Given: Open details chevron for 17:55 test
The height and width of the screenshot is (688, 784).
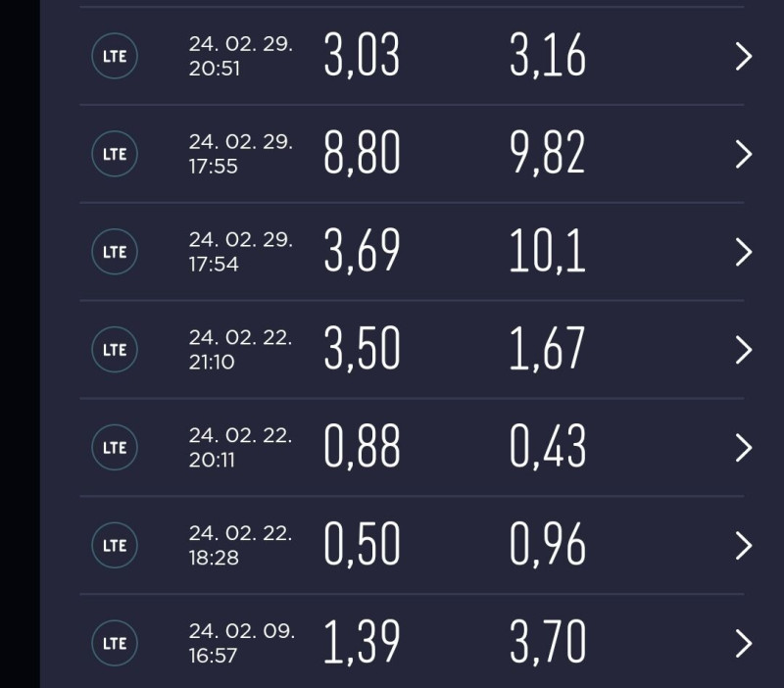Looking at the screenshot, I should pyautogui.click(x=744, y=154).
